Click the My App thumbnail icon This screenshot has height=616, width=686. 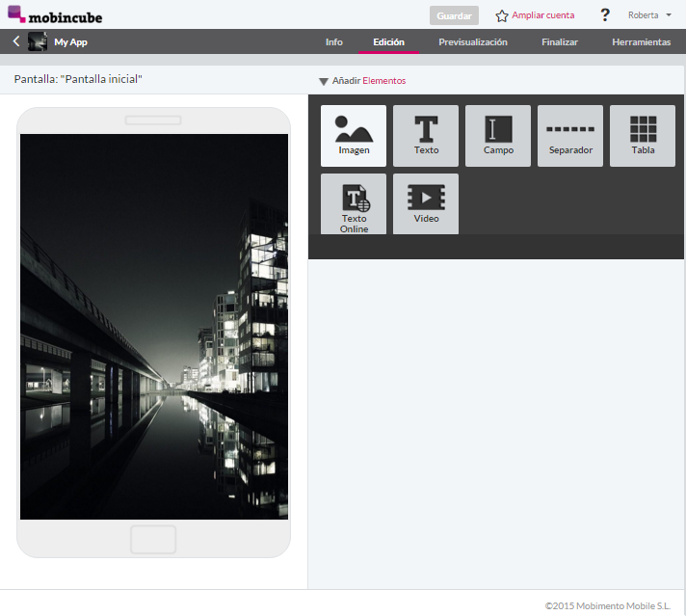click(38, 41)
